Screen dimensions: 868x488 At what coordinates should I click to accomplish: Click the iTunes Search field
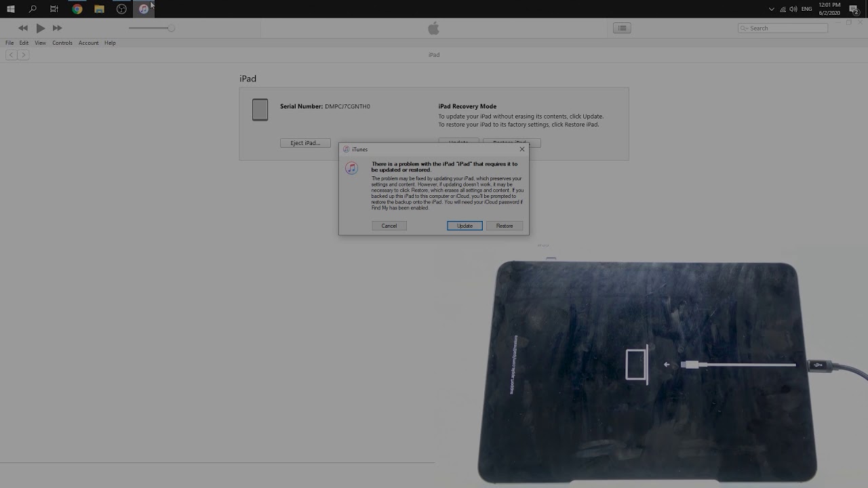coord(783,28)
